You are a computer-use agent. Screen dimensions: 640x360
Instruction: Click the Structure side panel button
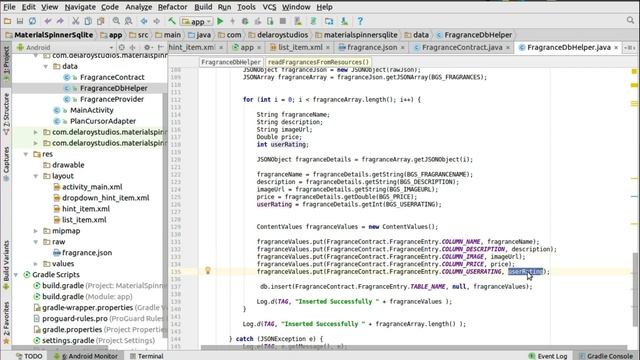[6, 114]
